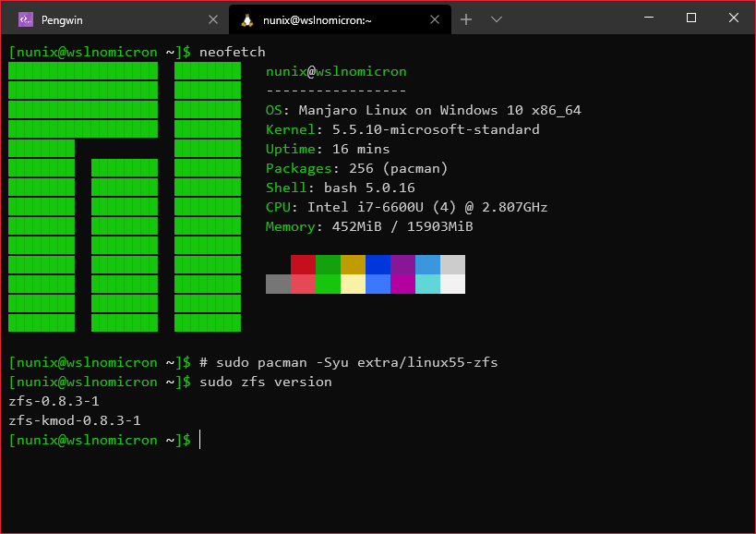Click the gold swatch in the top color row

pos(353,264)
